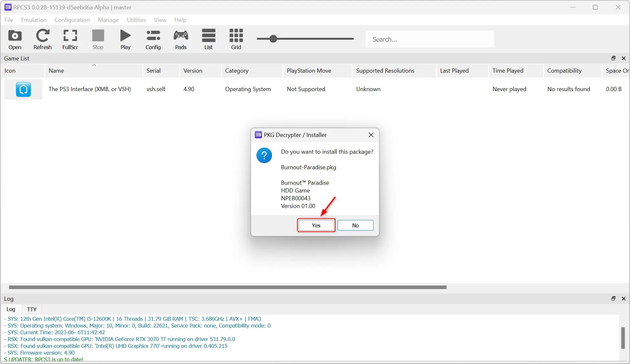Sort by Supported Resolutions column header
630x364 pixels.
pyautogui.click(x=394, y=70)
